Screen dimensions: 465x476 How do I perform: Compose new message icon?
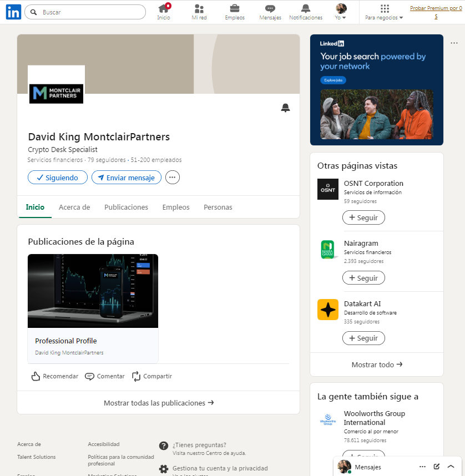437,467
